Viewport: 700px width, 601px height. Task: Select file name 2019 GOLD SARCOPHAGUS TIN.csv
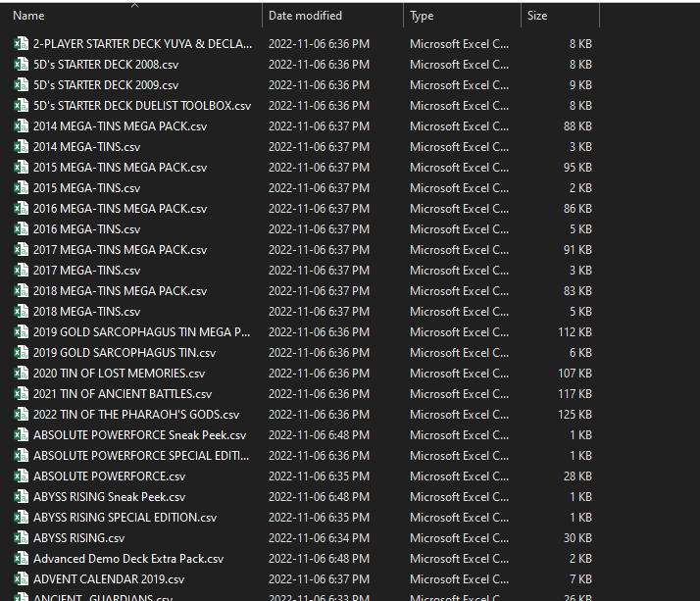[x=125, y=352]
